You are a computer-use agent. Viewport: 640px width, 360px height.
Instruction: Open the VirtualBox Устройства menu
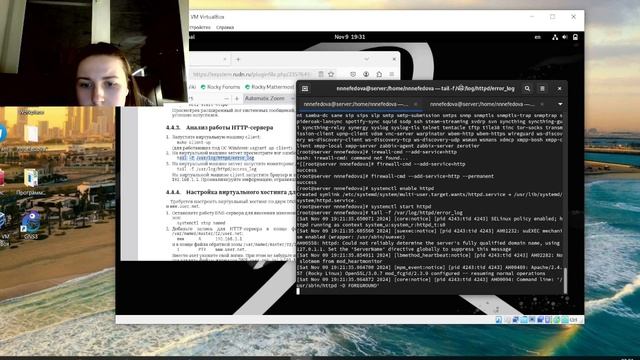coord(200,27)
